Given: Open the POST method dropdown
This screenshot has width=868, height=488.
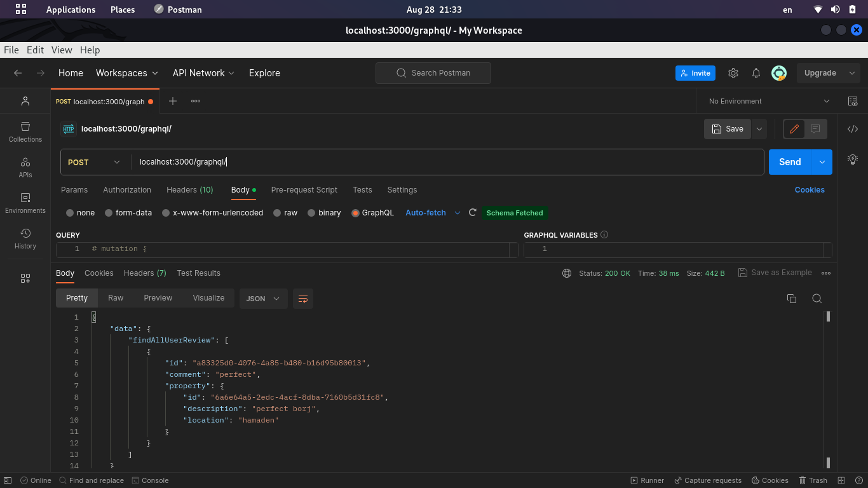Looking at the screenshot, I should (94, 162).
